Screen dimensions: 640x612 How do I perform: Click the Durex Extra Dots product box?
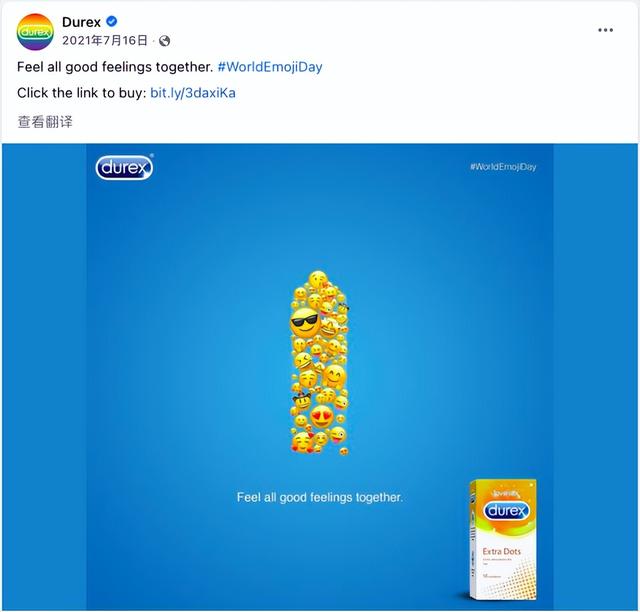(x=503, y=540)
